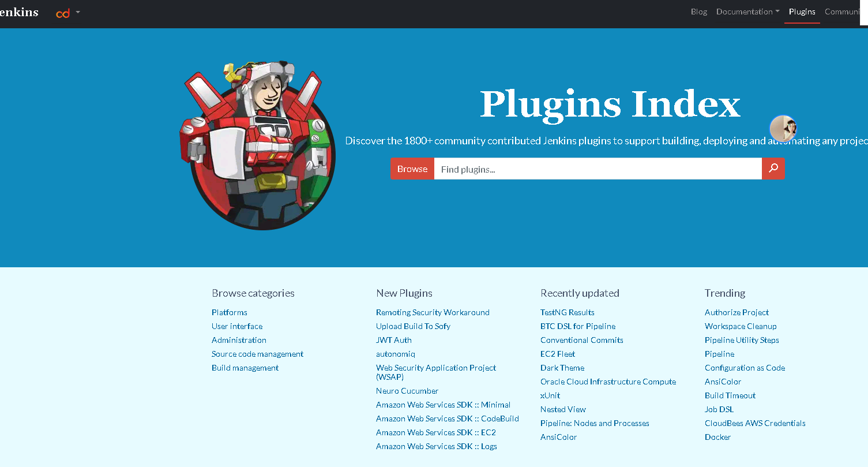Open AnsiColor under Trending
This screenshot has width=868, height=467.
(x=723, y=382)
